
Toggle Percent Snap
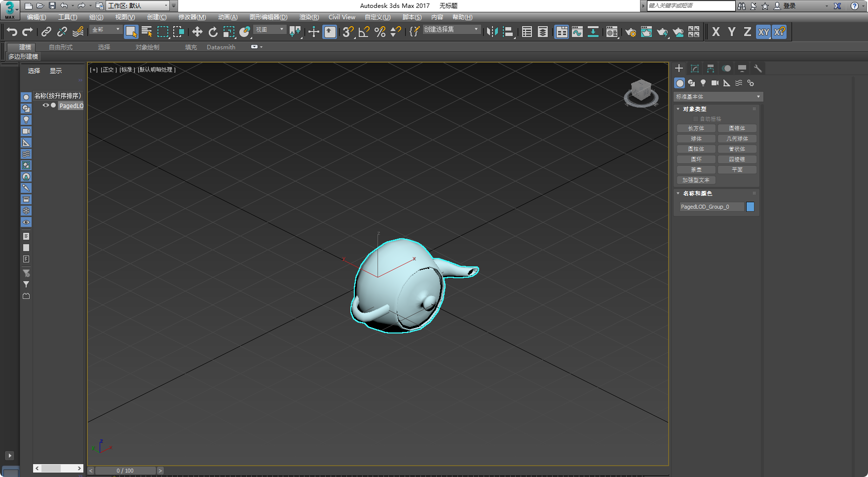tap(380, 32)
